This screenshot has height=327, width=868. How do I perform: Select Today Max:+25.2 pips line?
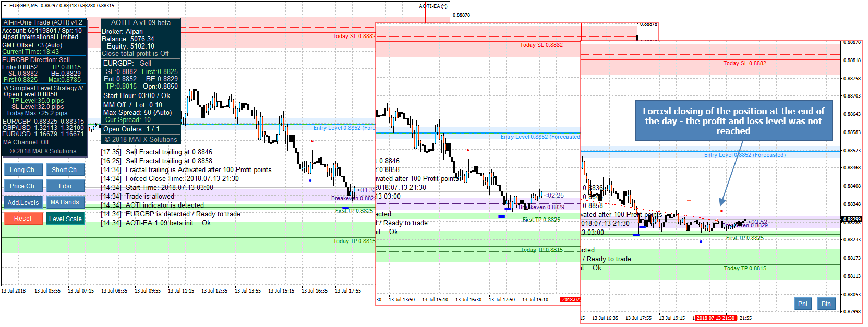(x=37, y=113)
